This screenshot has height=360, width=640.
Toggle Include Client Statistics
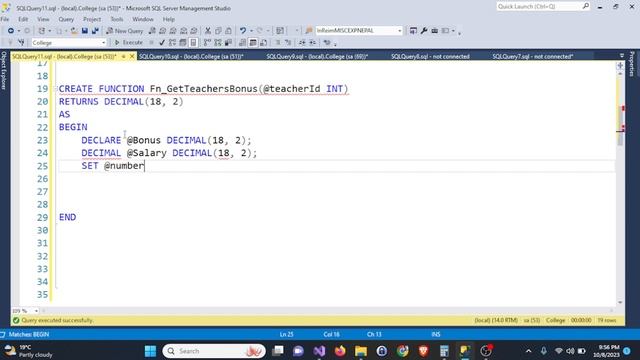tap(229, 42)
